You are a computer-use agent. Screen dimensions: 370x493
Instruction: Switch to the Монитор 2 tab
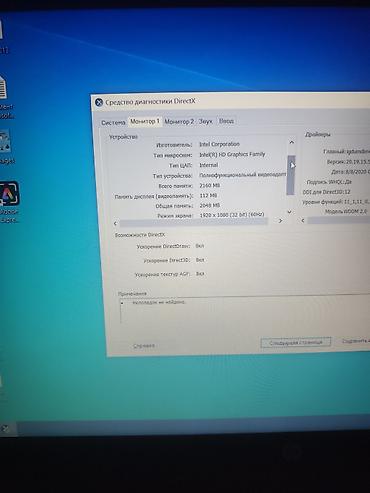click(x=179, y=122)
